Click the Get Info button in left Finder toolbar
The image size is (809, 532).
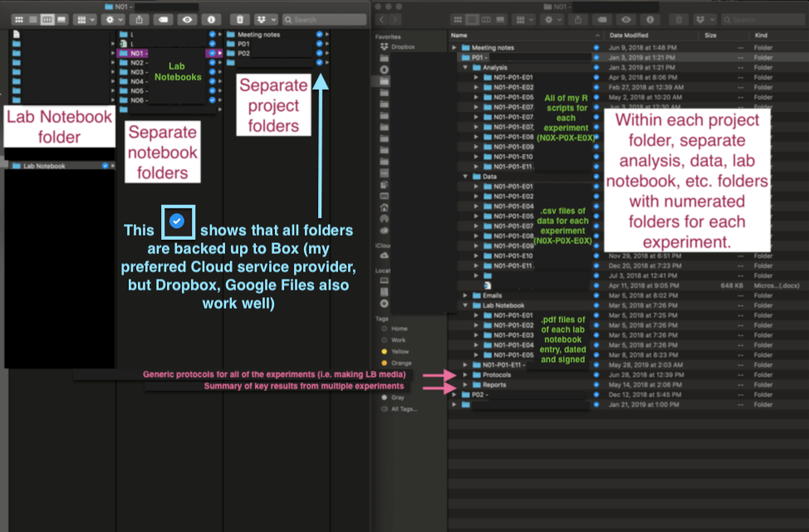click(212, 19)
